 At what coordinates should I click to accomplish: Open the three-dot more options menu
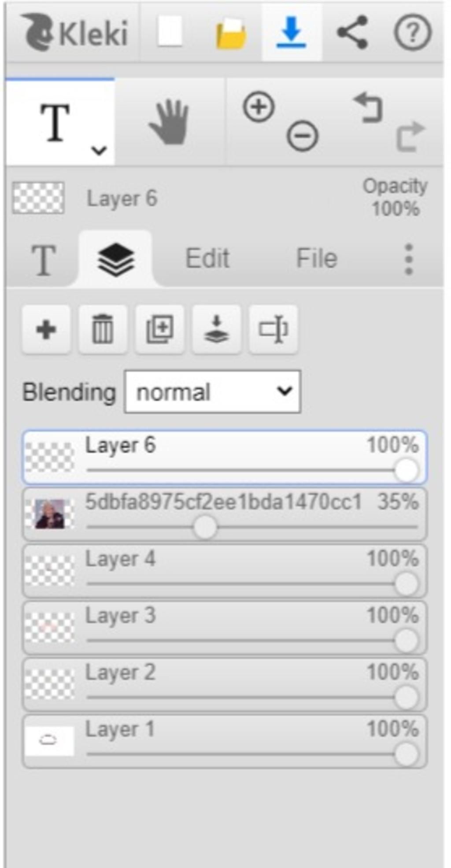(x=409, y=259)
